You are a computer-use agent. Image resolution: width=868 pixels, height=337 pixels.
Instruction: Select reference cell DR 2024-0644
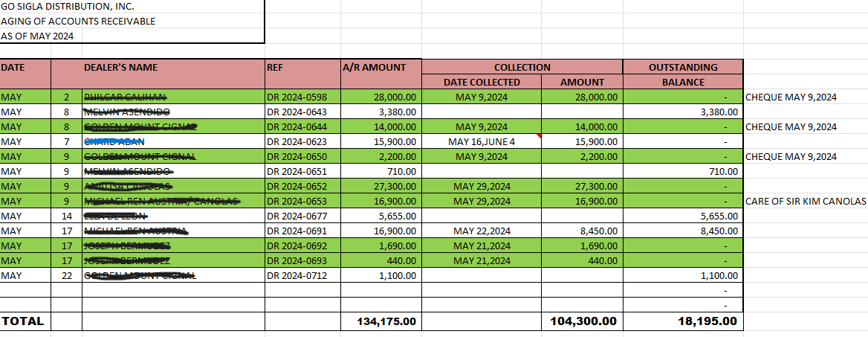click(x=302, y=126)
